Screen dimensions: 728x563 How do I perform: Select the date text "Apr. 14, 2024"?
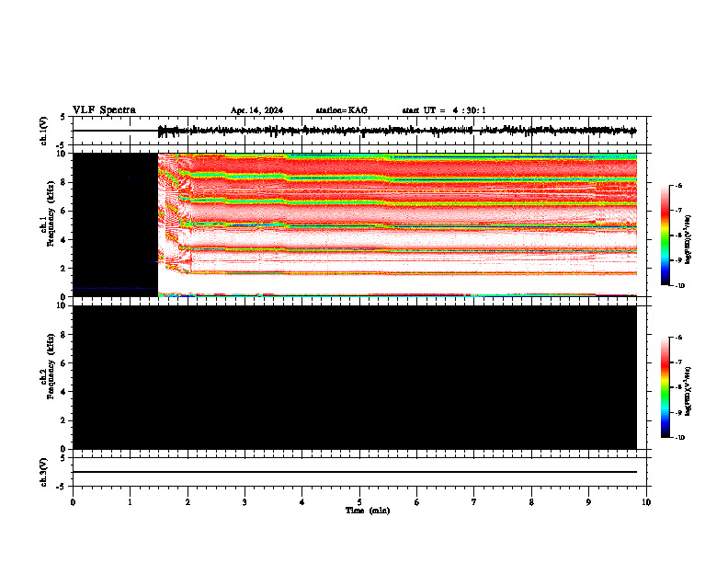[256, 110]
